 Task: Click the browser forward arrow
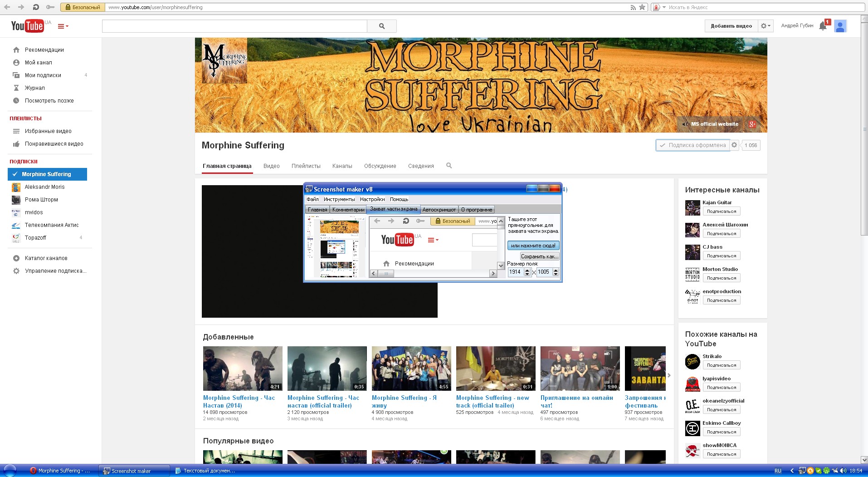21,7
